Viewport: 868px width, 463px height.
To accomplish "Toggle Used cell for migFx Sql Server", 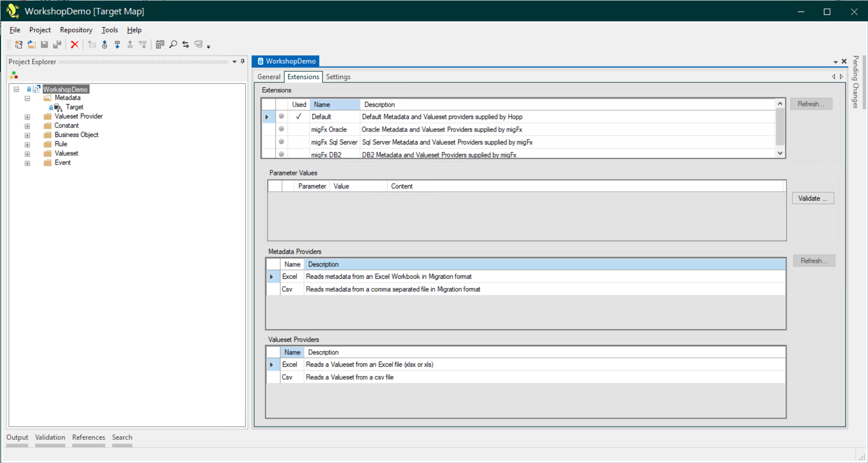I will [x=299, y=142].
